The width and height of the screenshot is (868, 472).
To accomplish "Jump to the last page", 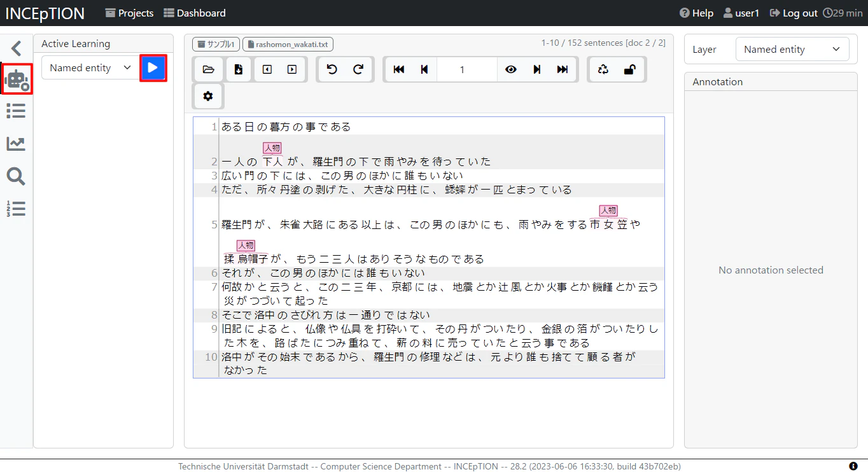I will click(563, 70).
